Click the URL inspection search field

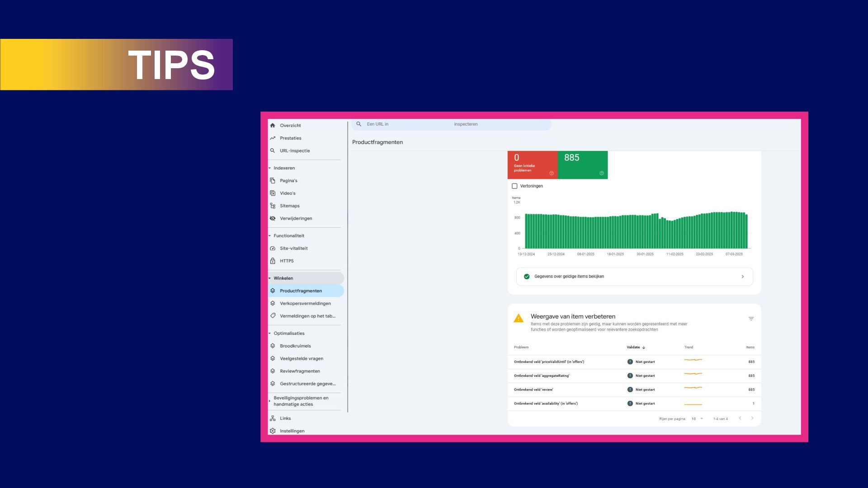[452, 124]
